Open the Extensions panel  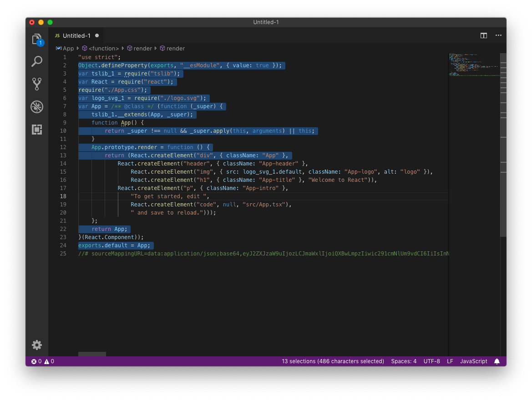[37, 130]
